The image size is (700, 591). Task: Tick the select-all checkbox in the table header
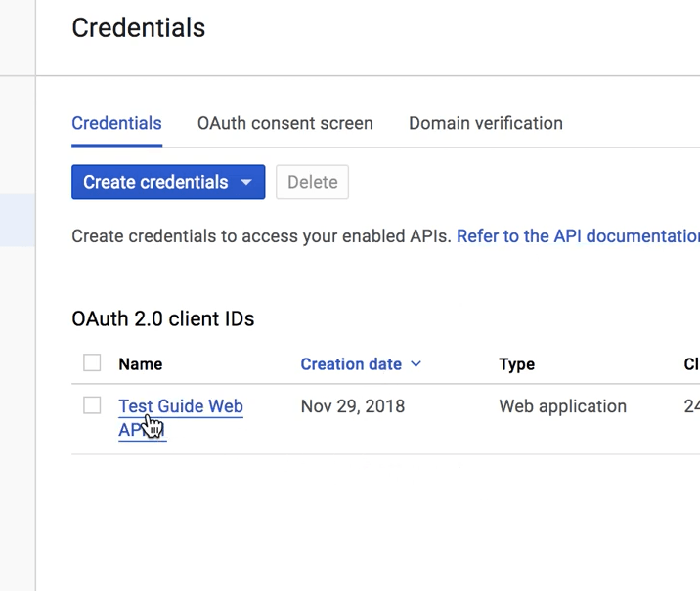coord(92,362)
